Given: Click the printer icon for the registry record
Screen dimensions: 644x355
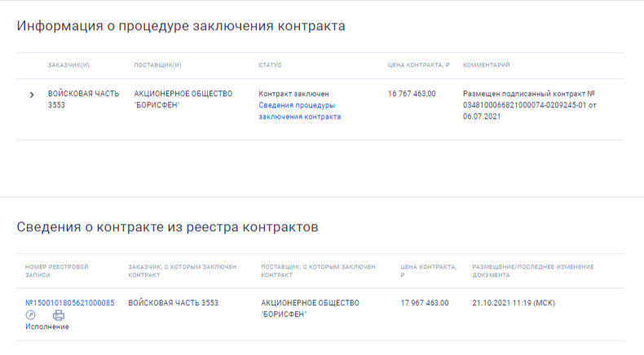Looking at the screenshot, I should [x=58, y=315].
